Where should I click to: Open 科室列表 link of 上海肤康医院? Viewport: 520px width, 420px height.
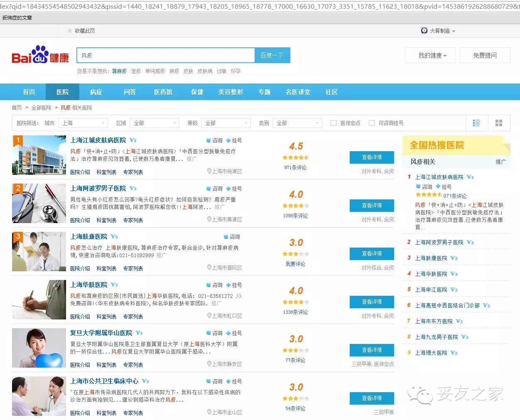coord(107,268)
